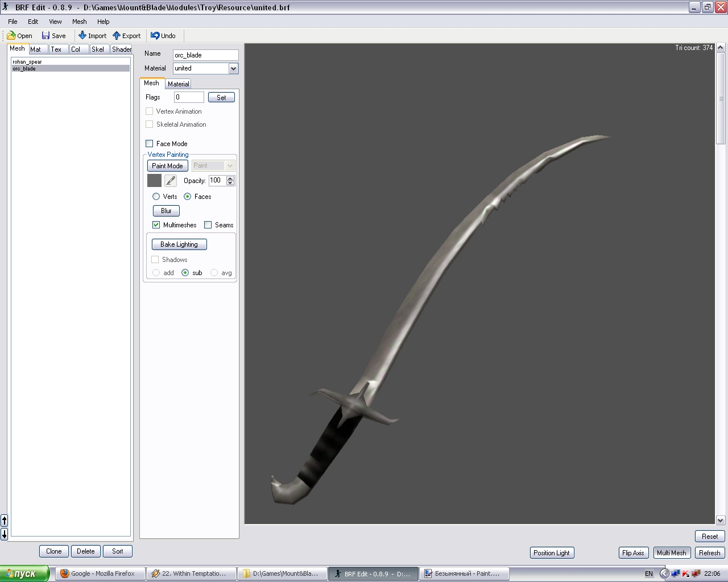This screenshot has width=728, height=582.
Task: Open the Mesh menu
Action: pyautogui.click(x=80, y=22)
